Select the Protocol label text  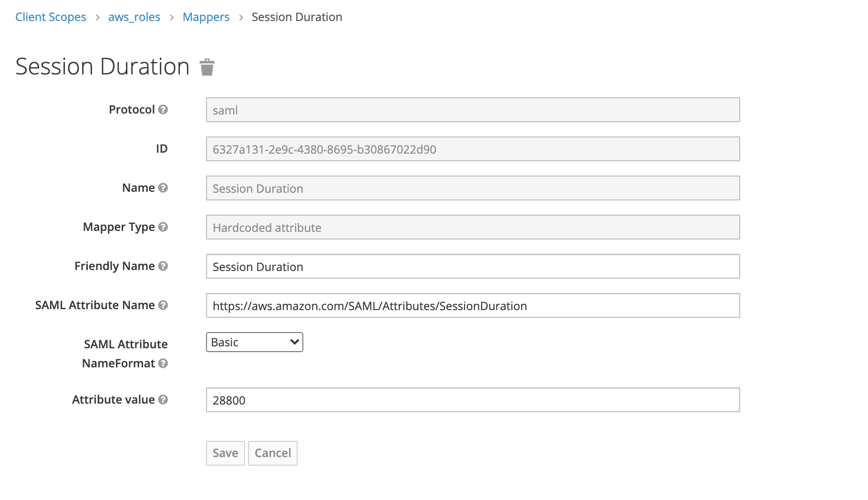pyautogui.click(x=132, y=110)
